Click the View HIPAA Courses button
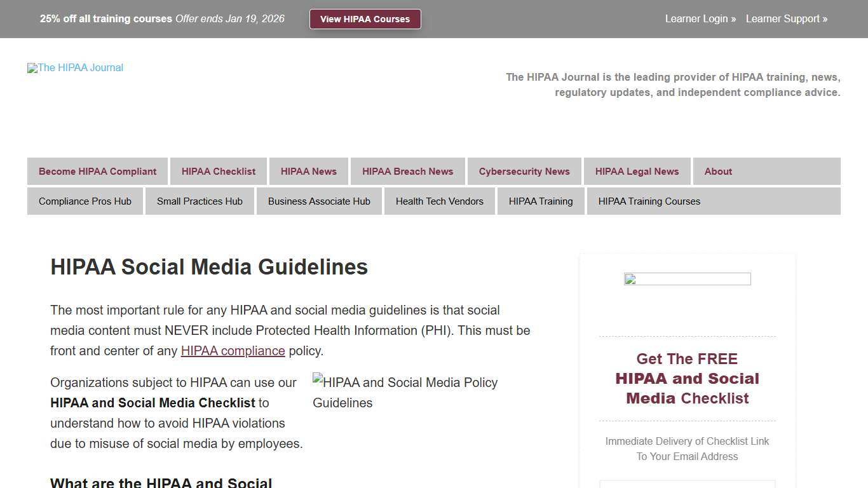The image size is (868, 488). [x=365, y=19]
